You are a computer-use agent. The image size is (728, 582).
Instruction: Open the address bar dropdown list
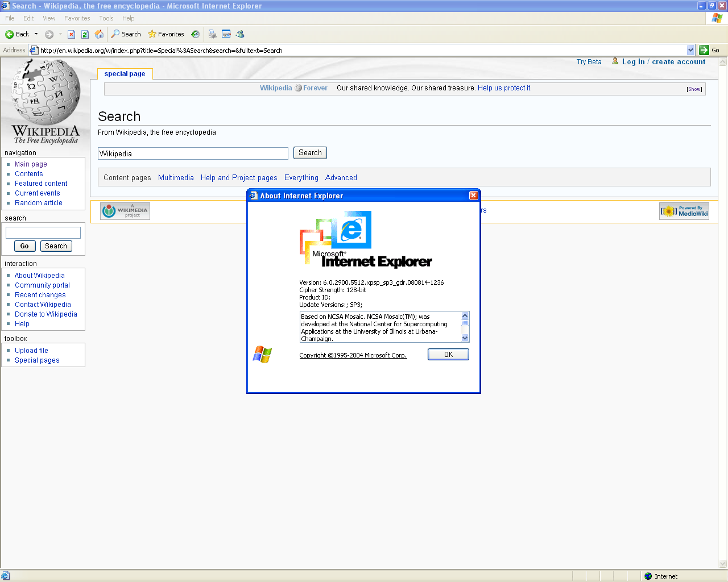[690, 50]
